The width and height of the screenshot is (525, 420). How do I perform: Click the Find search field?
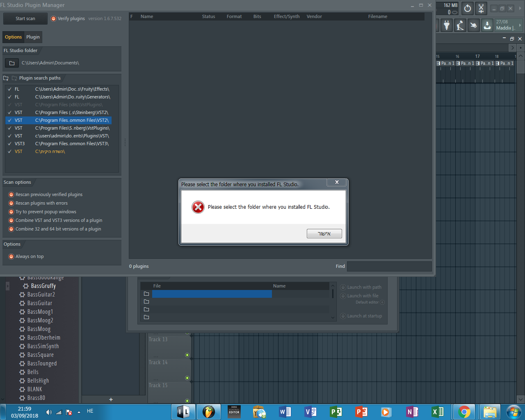coord(389,266)
